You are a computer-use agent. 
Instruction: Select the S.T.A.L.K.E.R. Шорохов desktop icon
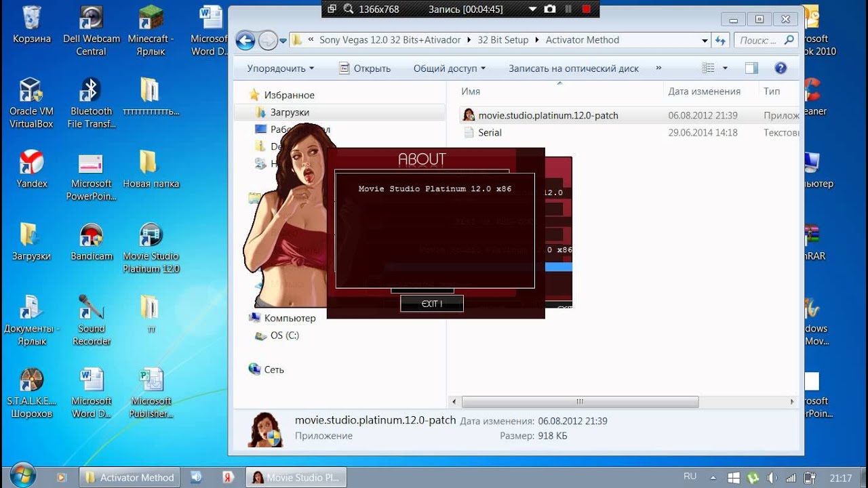click(x=31, y=393)
